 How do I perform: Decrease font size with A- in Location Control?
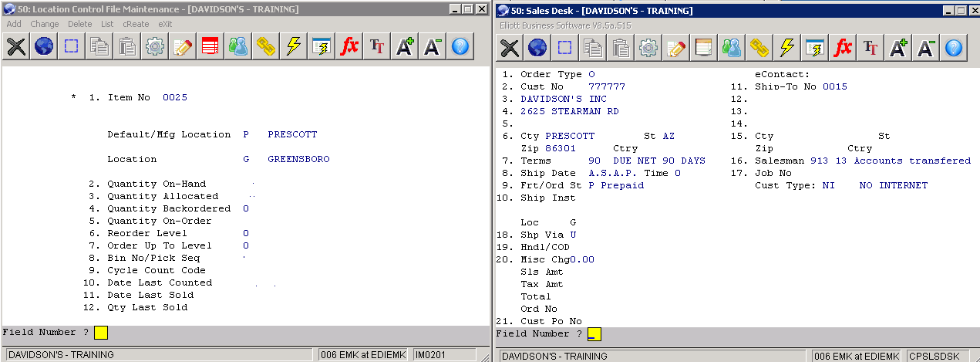pos(433,46)
